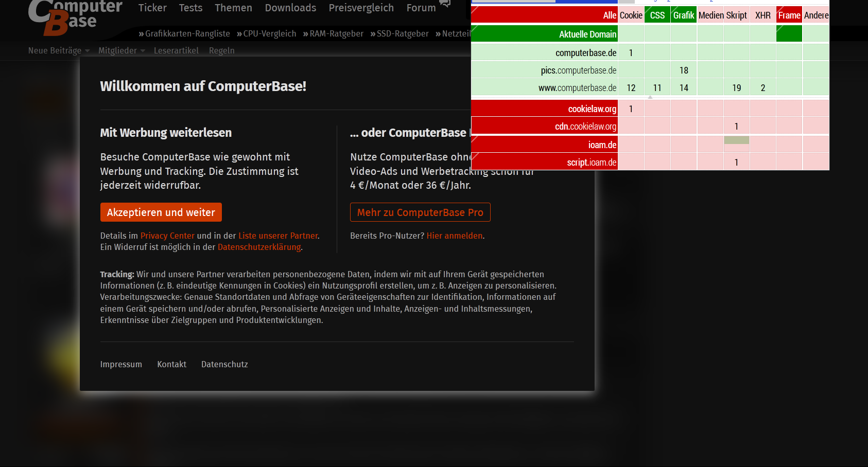Toggle cdn.cookielaw.org Skript cell showing 1

pos(737,126)
